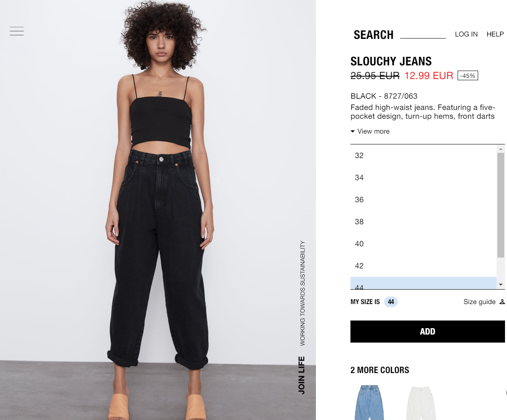Click the scrollbar down arrow in size list
This screenshot has height=420, width=507.
tap(501, 284)
